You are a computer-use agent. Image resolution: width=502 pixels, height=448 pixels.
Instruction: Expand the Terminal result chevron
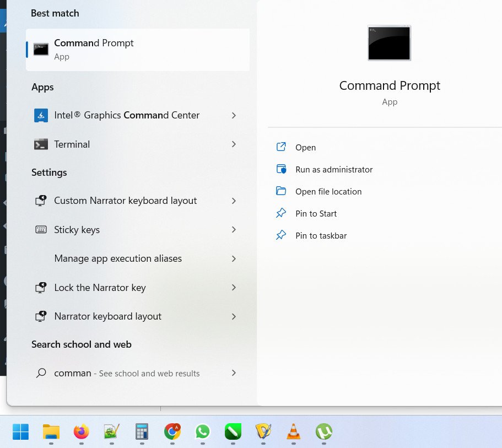[x=234, y=144]
